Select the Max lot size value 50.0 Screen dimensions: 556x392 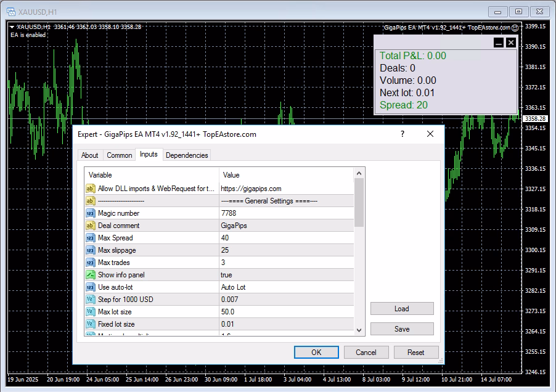[x=286, y=312]
